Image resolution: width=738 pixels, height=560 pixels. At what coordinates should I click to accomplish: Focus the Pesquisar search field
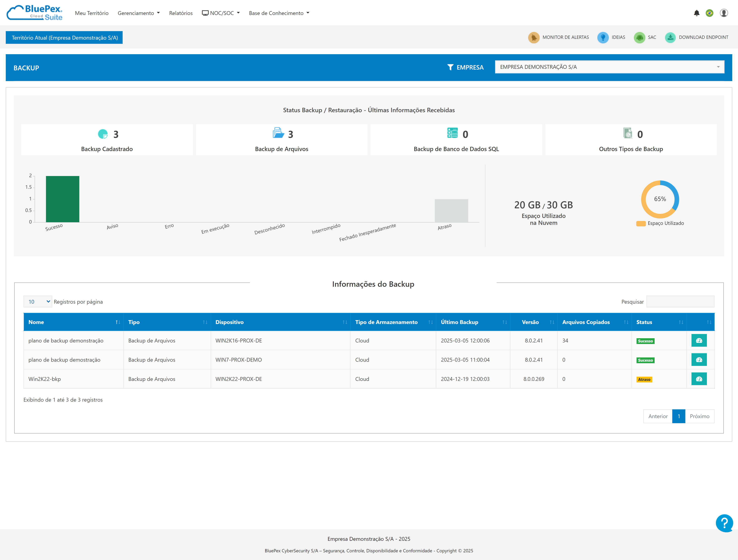pos(680,302)
